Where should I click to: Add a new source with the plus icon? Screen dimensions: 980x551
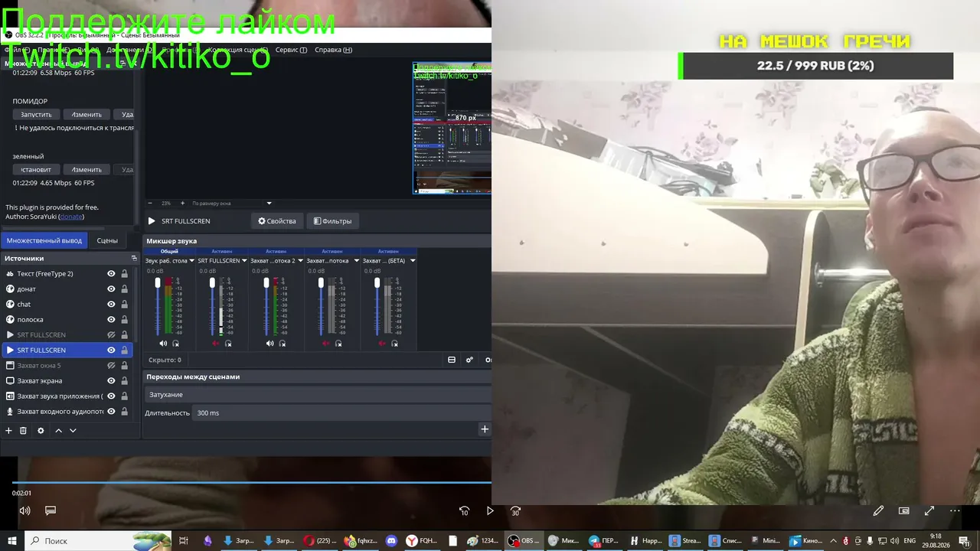click(x=9, y=431)
